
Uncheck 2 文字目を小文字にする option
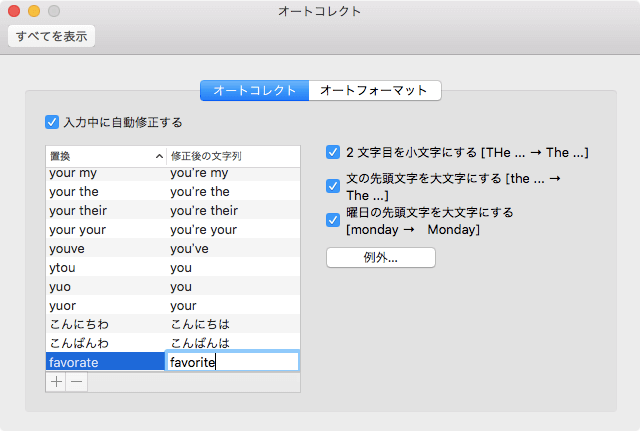pyautogui.click(x=333, y=153)
